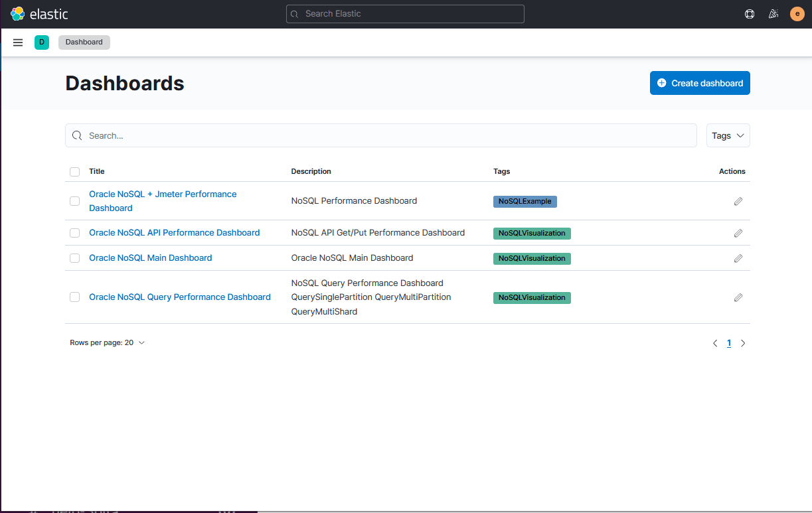Open Rows per page dropdown
Viewport: 812px width, 513px height.
pyautogui.click(x=107, y=343)
